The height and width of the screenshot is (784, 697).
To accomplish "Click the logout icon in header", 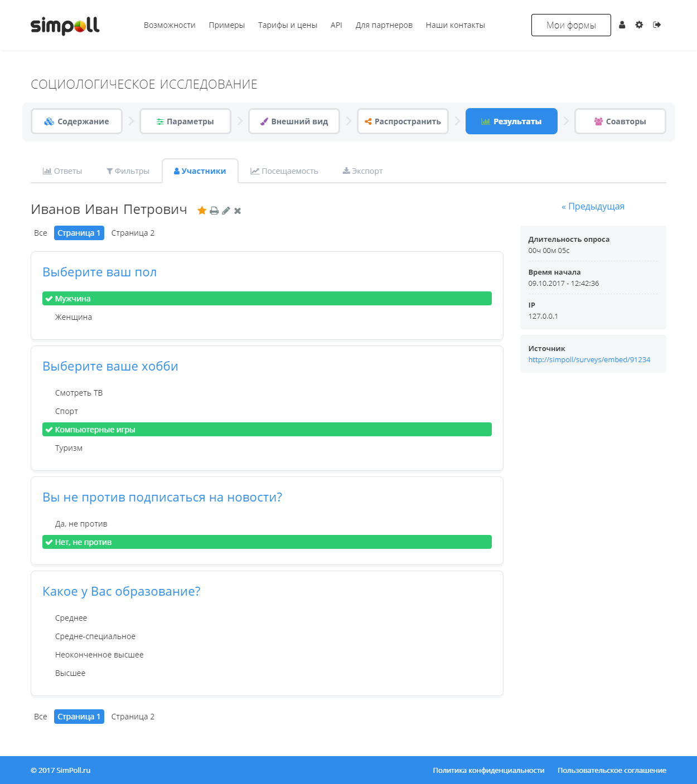I will [x=657, y=25].
